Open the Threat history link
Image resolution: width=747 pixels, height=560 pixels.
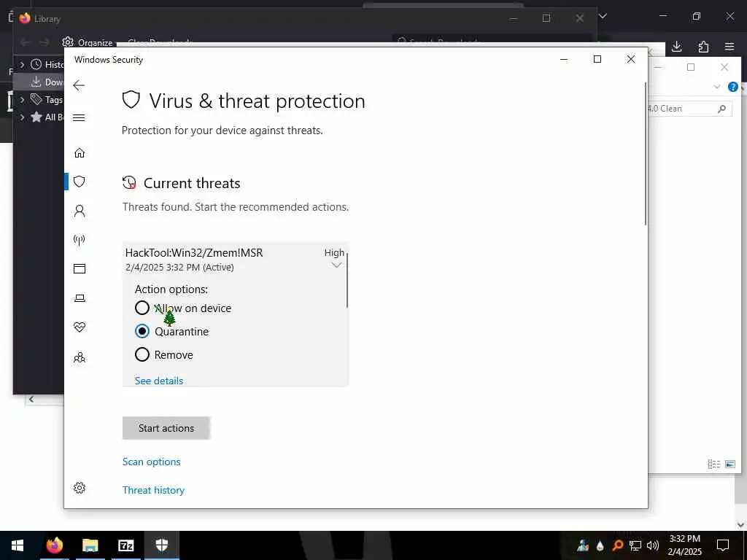point(153,491)
